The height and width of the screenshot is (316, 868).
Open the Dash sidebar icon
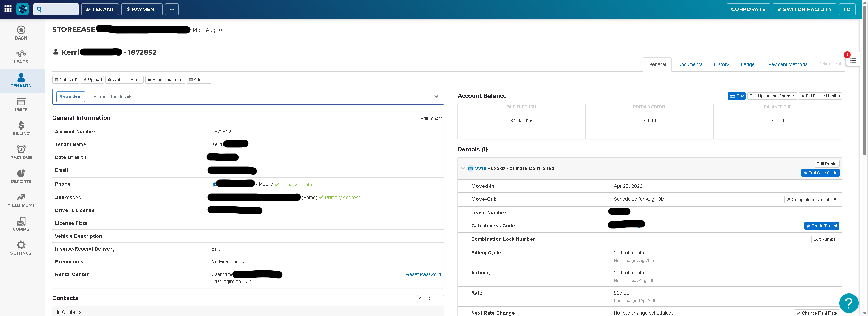point(21,33)
